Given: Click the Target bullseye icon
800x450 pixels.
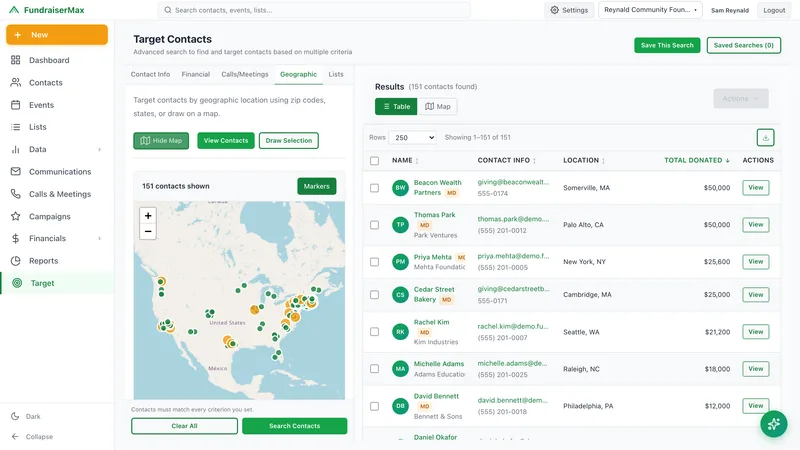Looking at the screenshot, I should tap(17, 283).
